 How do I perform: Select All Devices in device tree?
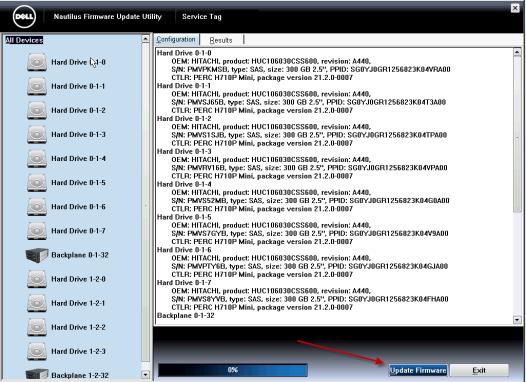coord(24,40)
